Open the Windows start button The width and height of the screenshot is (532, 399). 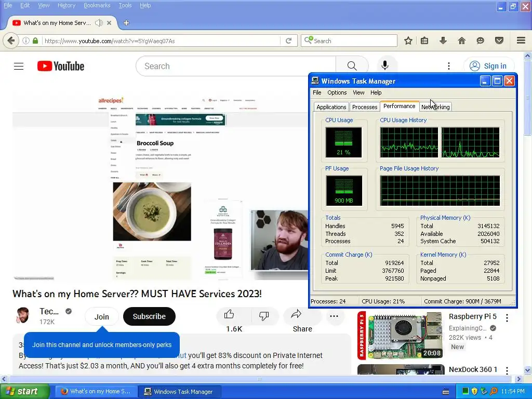pyautogui.click(x=24, y=392)
